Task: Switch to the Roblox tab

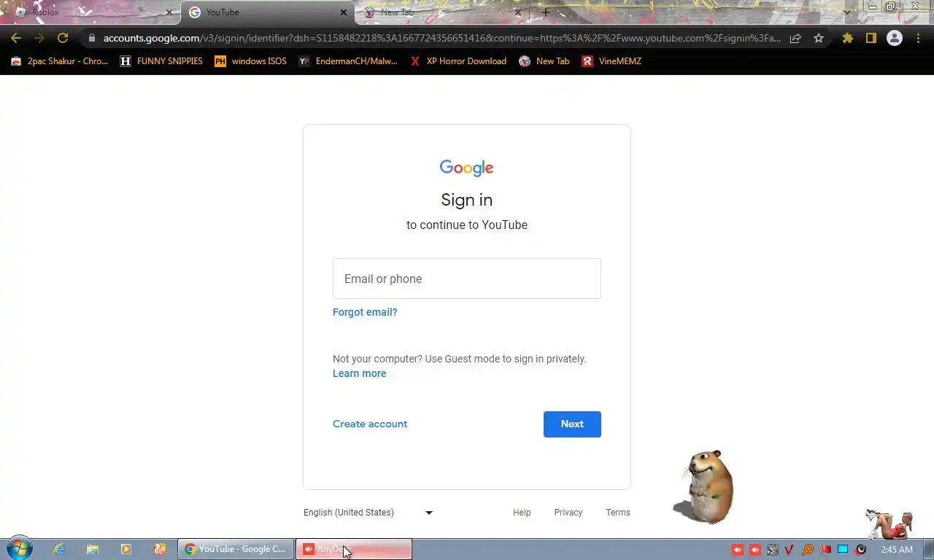Action: tap(91, 12)
